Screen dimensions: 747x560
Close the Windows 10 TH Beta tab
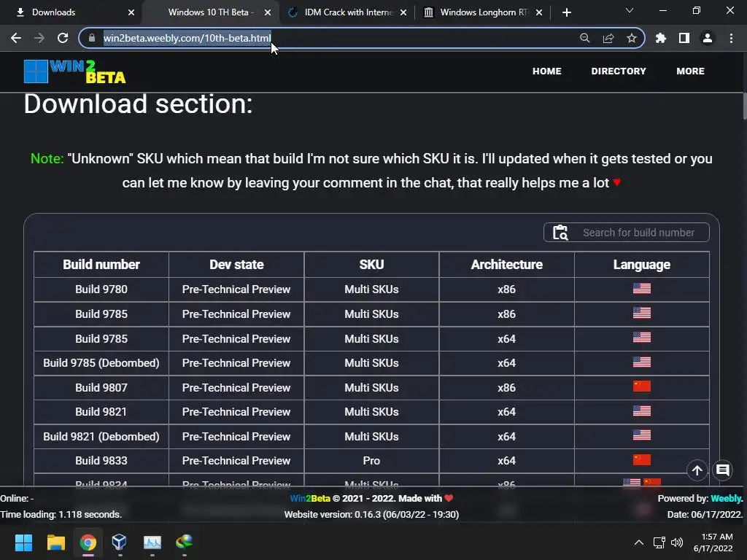pyautogui.click(x=268, y=12)
